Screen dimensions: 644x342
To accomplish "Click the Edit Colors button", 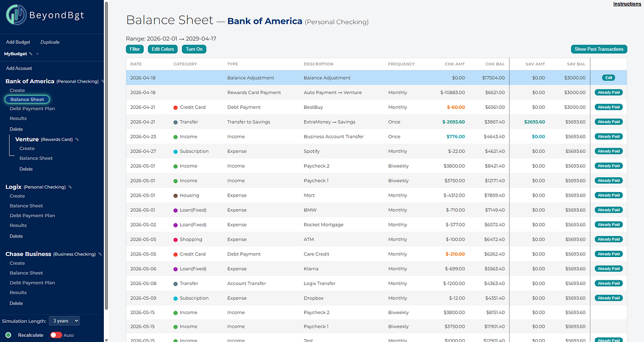I will click(163, 49).
